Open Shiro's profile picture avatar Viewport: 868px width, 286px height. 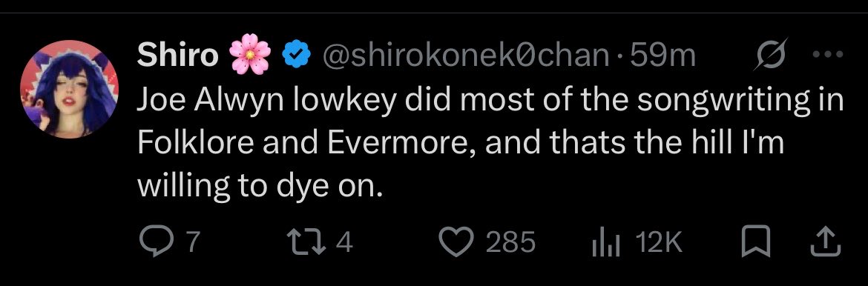(x=70, y=88)
